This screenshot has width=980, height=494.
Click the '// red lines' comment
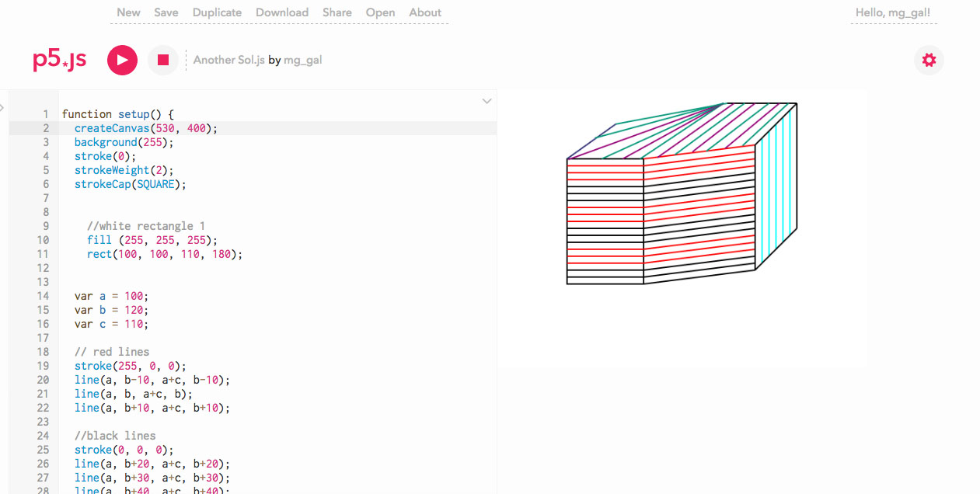pyautogui.click(x=112, y=352)
